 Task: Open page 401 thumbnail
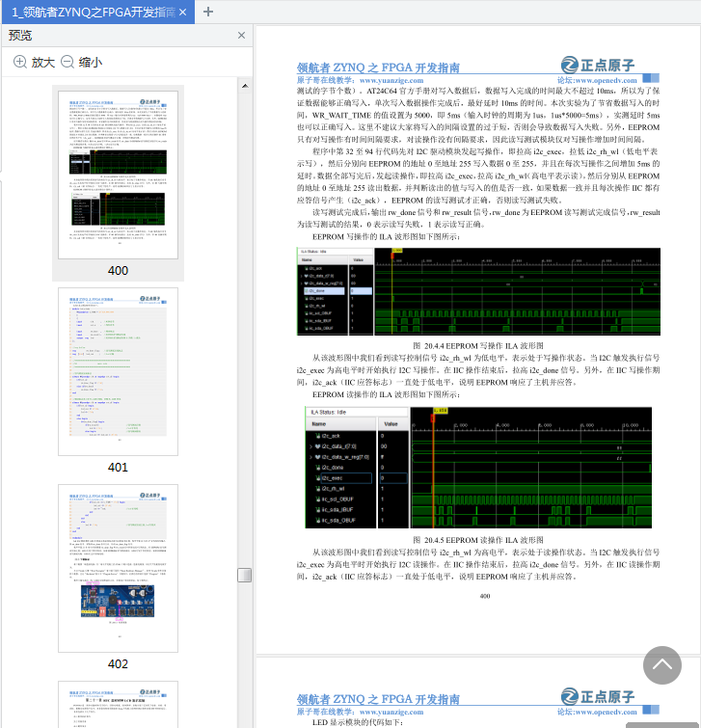(118, 371)
